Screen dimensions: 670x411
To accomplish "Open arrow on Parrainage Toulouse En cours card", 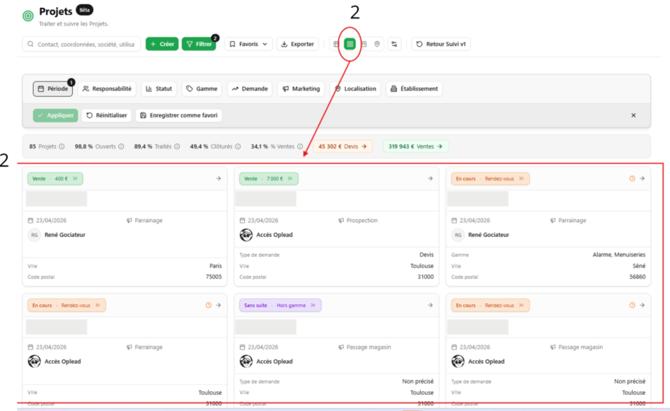I will tap(218, 305).
